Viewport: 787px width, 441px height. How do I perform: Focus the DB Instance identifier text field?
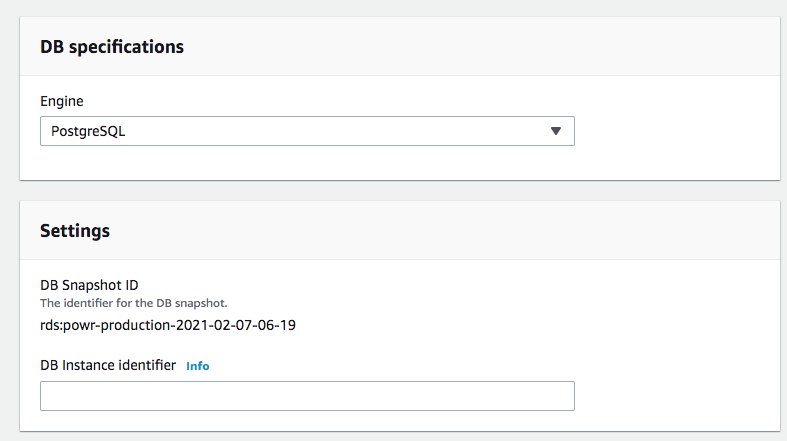[x=306, y=396]
